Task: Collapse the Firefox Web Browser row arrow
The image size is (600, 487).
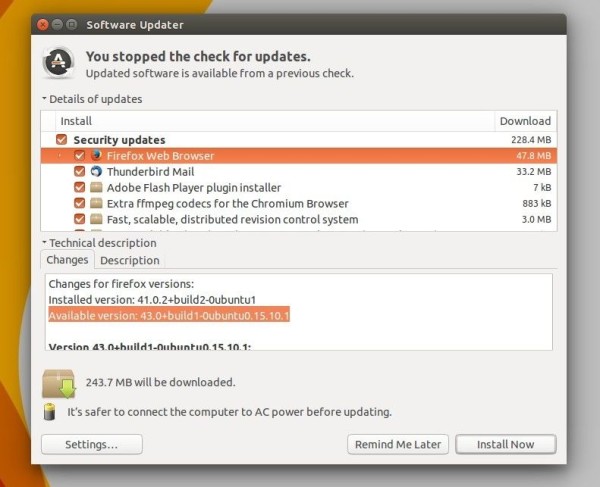Action: point(60,155)
